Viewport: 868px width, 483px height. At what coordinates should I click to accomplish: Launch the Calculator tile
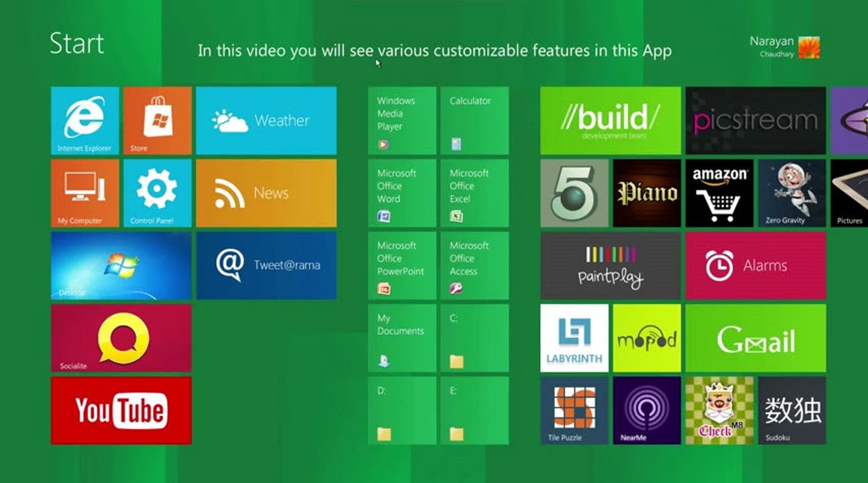point(475,121)
